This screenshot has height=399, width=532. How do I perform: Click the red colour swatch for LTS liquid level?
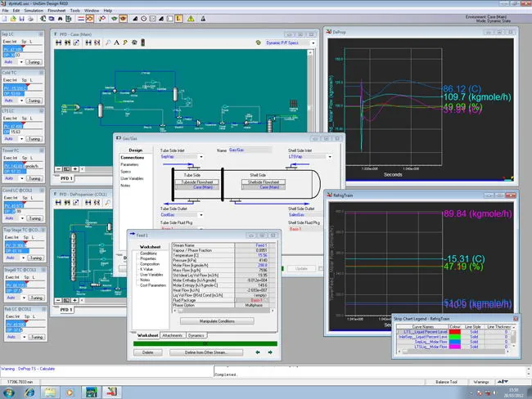pos(454,332)
